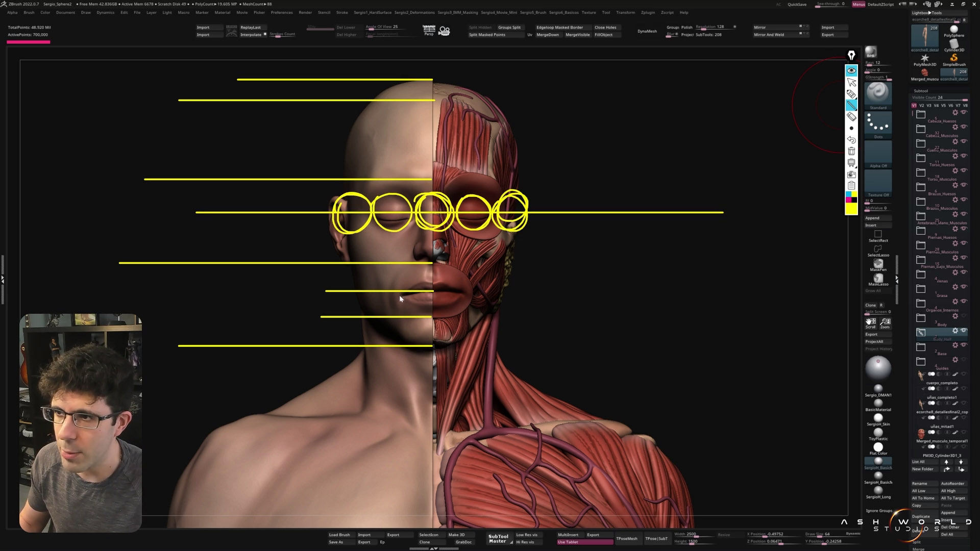
Task: Open the Preferences menu
Action: (x=282, y=12)
